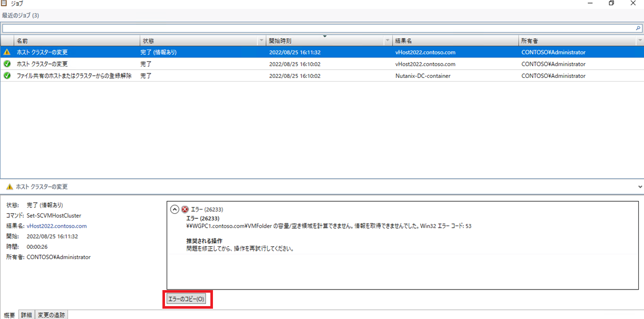This screenshot has width=644, height=319.
Task: Collapse the エラー (26233) section with round chevron
Action: pyautogui.click(x=174, y=210)
